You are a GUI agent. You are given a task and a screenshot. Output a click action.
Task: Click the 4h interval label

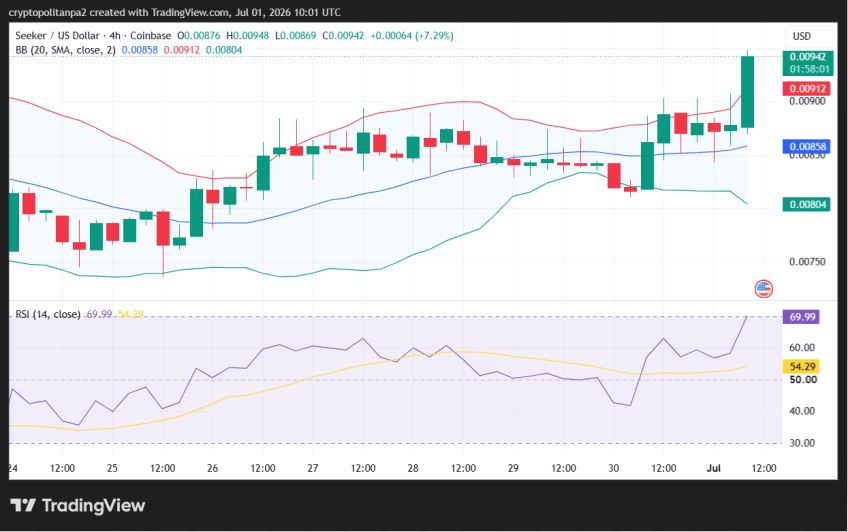pyautogui.click(x=115, y=36)
